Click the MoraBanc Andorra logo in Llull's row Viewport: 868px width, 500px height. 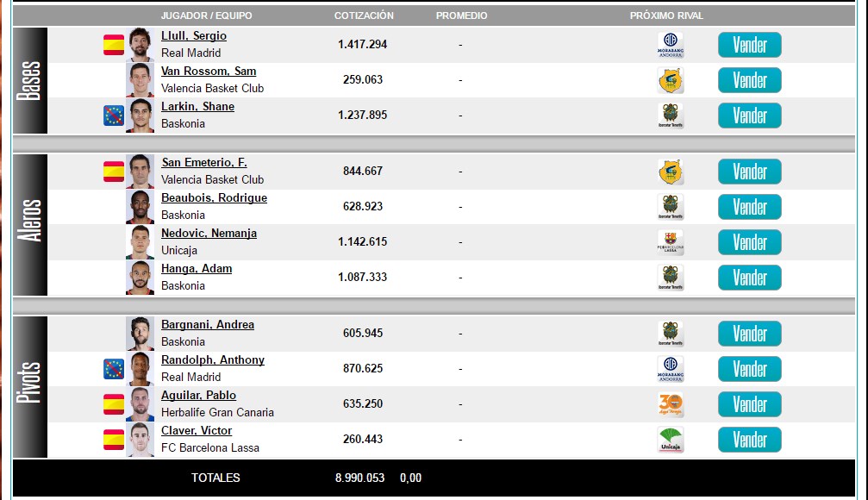670,45
